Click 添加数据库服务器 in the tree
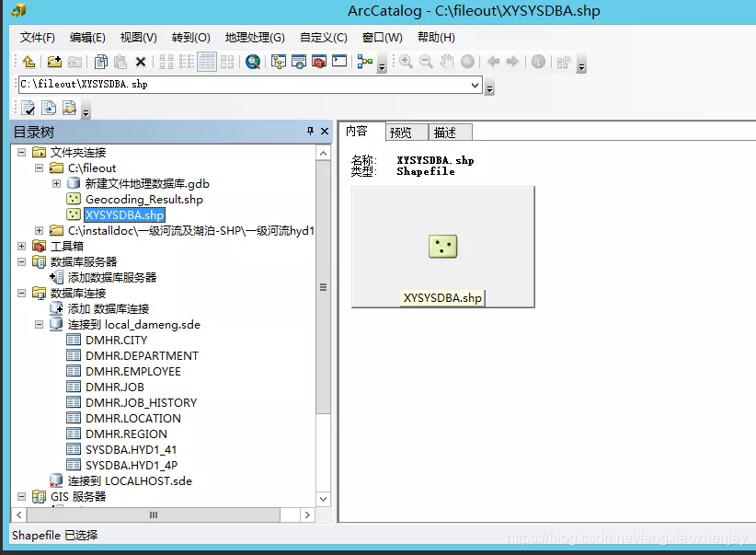The image size is (756, 555). point(112,278)
